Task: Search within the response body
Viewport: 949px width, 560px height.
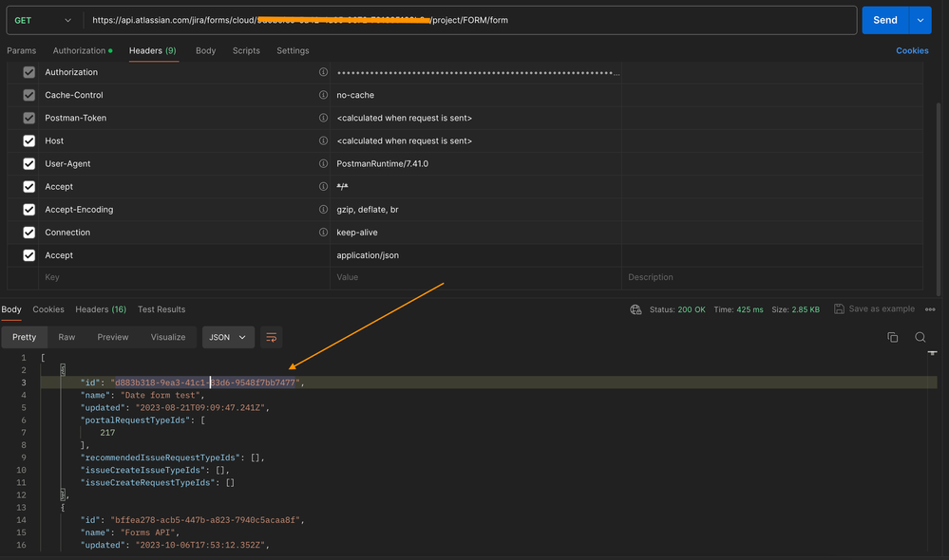Action: 920,337
